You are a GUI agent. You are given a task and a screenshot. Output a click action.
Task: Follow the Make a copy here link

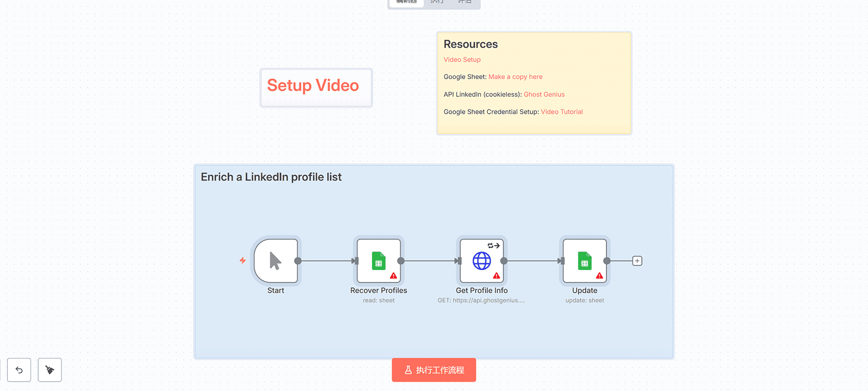(515, 77)
